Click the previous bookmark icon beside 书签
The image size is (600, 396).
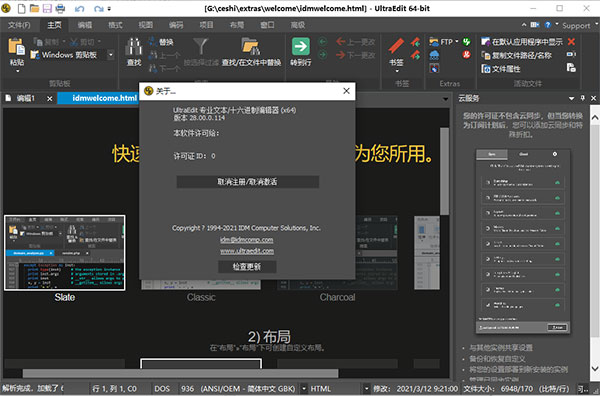point(415,42)
